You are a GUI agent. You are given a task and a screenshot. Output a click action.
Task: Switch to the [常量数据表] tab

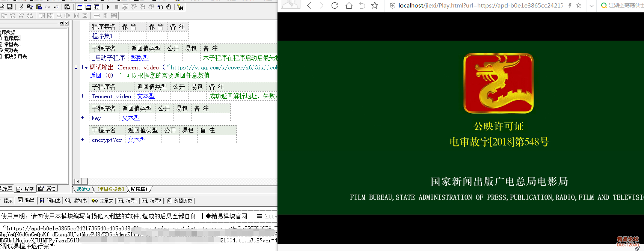pos(110,189)
